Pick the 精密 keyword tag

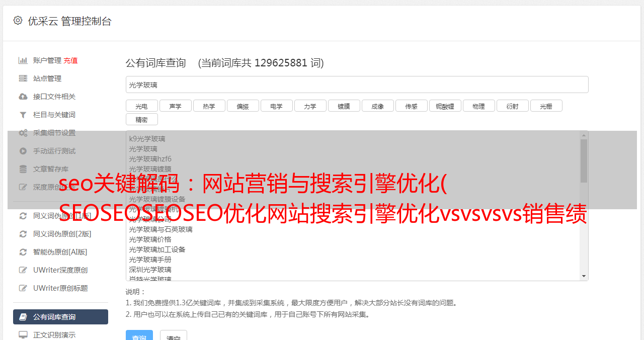(141, 119)
